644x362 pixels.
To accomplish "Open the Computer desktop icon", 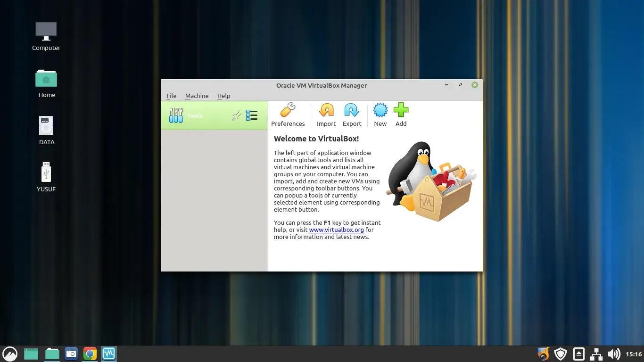I will [x=46, y=36].
